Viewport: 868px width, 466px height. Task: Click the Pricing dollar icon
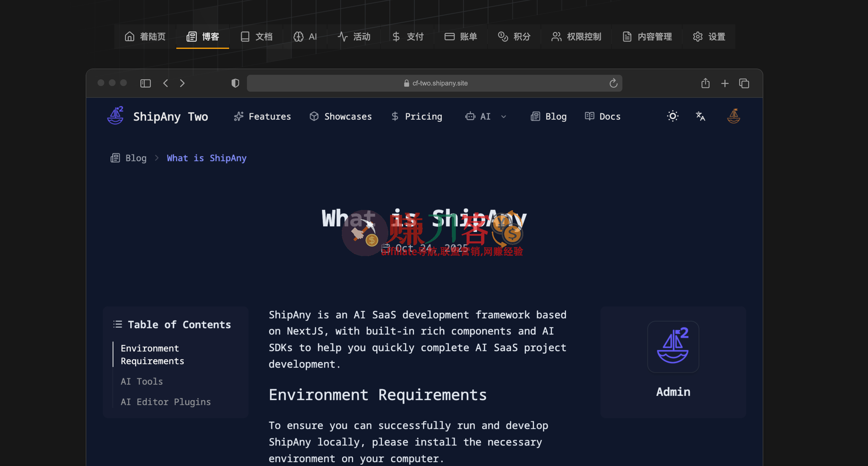pos(395,116)
